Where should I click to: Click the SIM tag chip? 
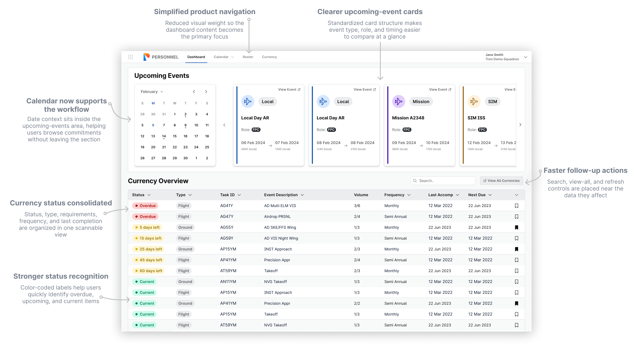click(x=493, y=101)
